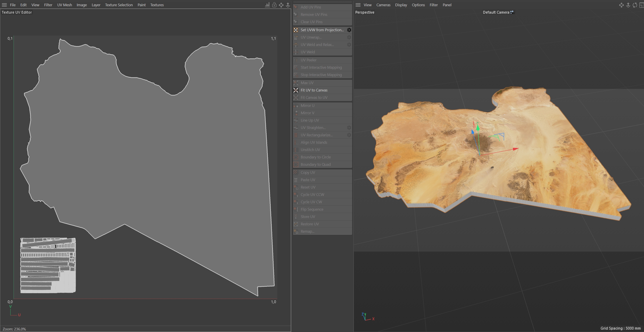644x332 pixels.
Task: Click the UV editor histogram icon
Action: pos(267,5)
